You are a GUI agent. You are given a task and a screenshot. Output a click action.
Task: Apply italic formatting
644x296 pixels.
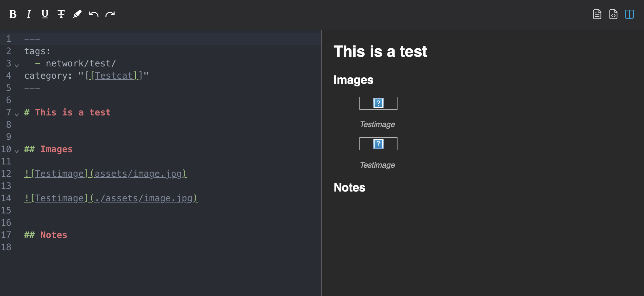[x=29, y=14]
